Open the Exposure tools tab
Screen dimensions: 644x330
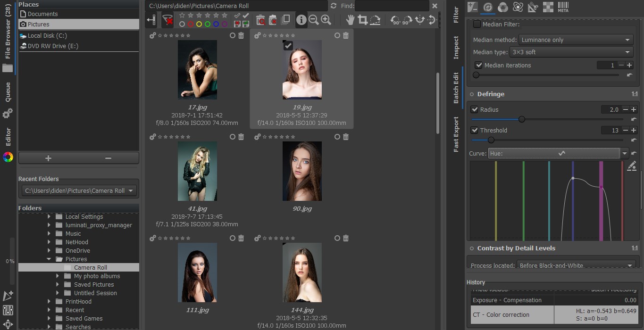[x=472, y=8]
